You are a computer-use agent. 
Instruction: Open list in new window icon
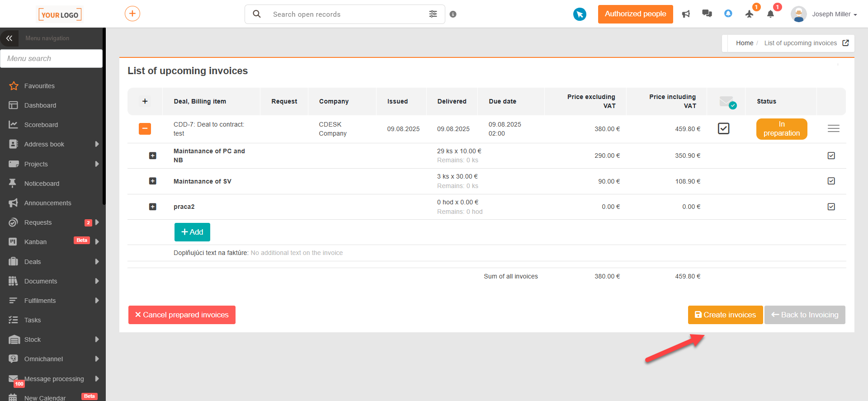pyautogui.click(x=845, y=43)
